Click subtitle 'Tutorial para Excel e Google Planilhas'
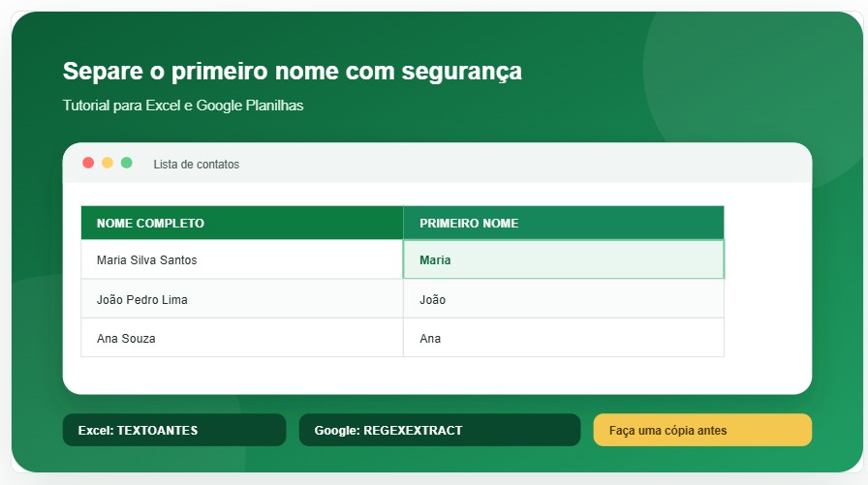 tap(183, 106)
